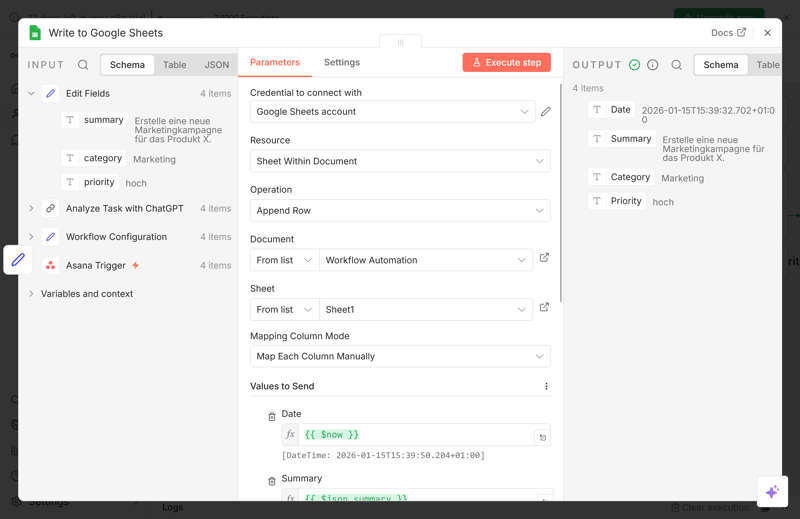Open the Resource dropdown
800x519 pixels.
point(400,161)
